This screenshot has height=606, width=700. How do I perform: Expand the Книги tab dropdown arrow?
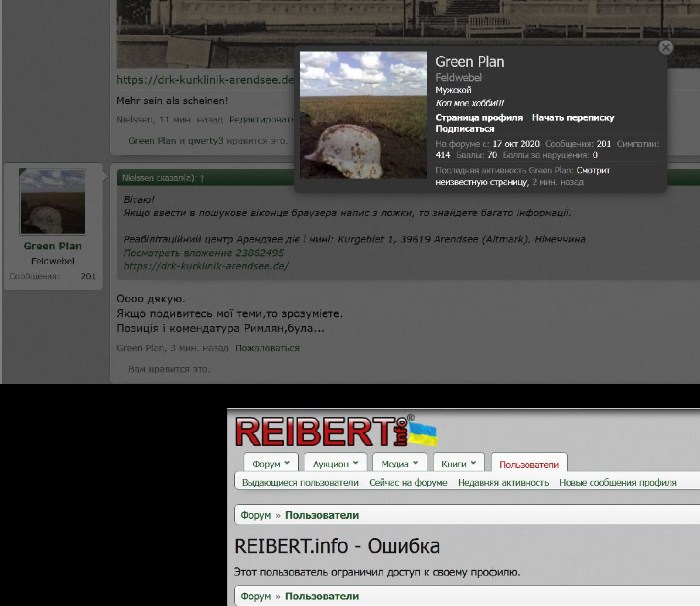coord(473,463)
